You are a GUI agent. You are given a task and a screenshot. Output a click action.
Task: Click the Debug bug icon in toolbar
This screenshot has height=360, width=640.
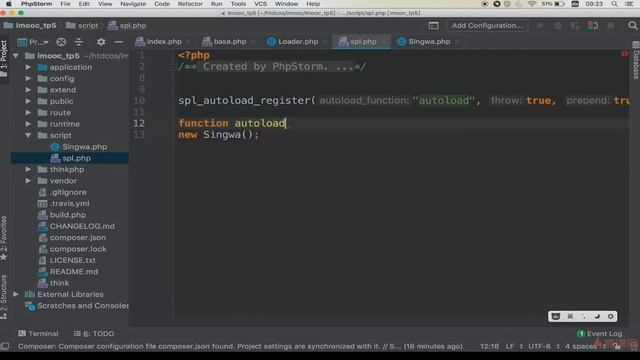click(558, 25)
